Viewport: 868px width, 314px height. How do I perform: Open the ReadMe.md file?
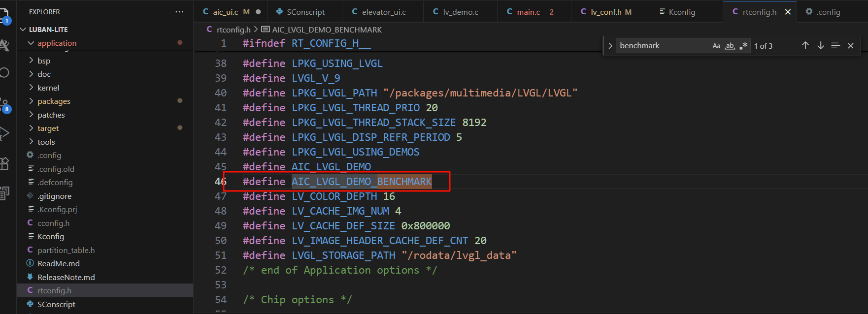point(59,263)
